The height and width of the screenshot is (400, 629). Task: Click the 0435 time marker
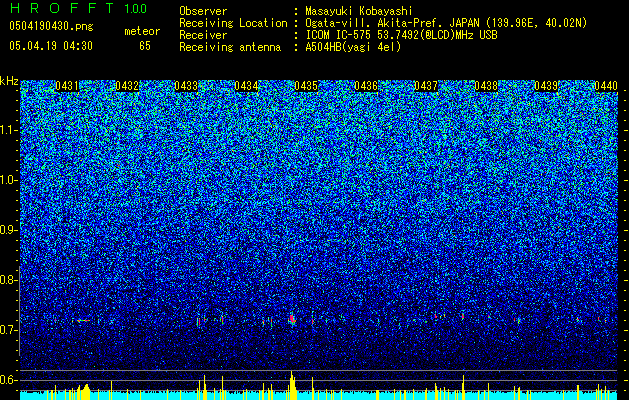pyautogui.click(x=306, y=86)
